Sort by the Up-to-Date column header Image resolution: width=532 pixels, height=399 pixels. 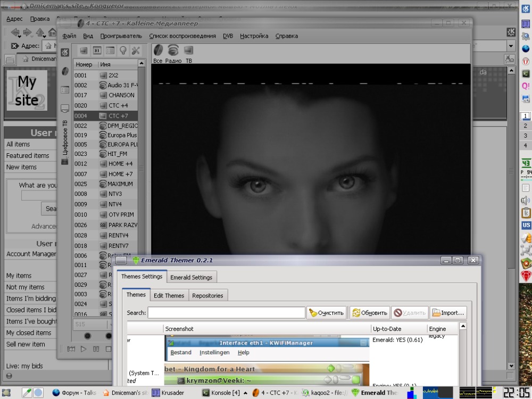pyautogui.click(x=399, y=329)
